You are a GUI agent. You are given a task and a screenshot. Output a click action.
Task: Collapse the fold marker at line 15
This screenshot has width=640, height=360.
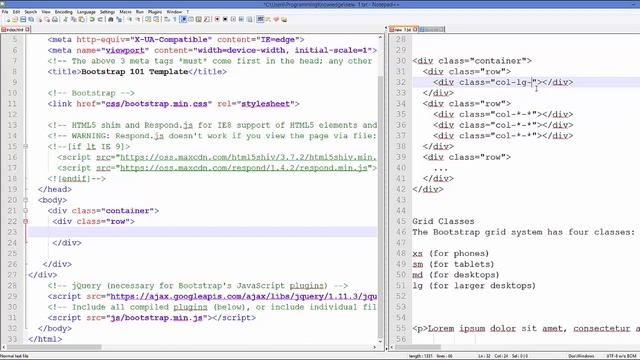pyautogui.click(x=25, y=146)
